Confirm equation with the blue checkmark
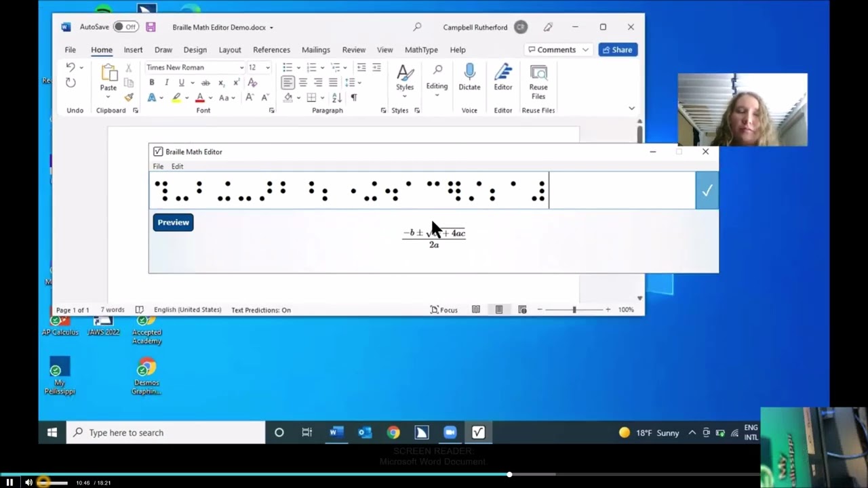 707,190
